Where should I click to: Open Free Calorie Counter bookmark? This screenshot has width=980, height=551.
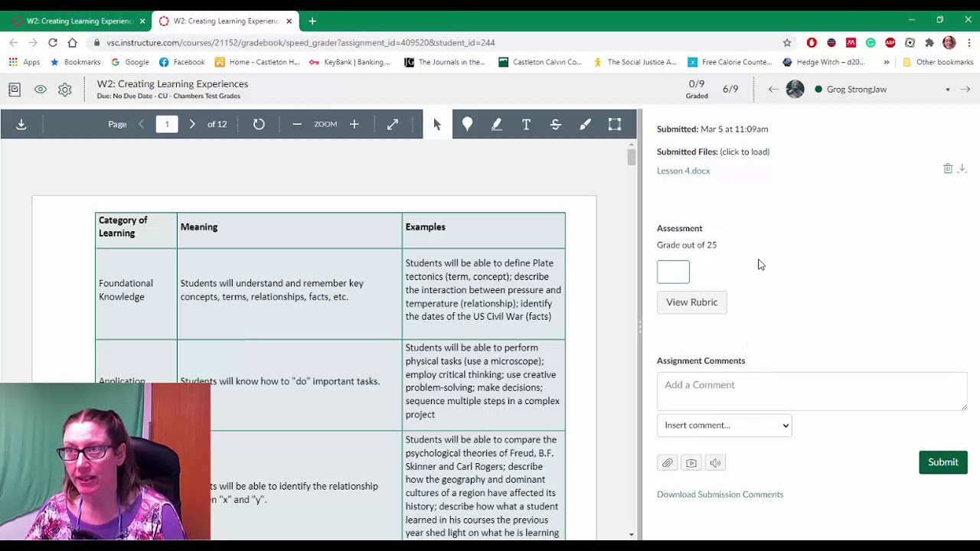[730, 62]
